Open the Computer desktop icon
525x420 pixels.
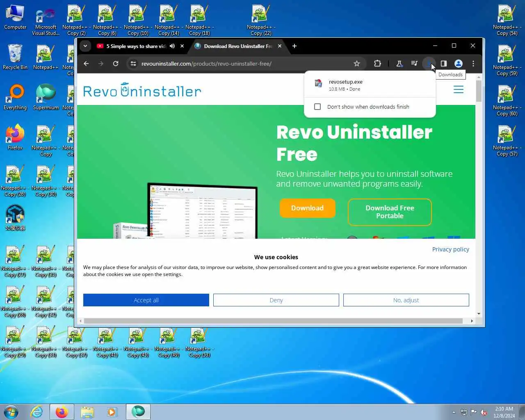tap(15, 18)
